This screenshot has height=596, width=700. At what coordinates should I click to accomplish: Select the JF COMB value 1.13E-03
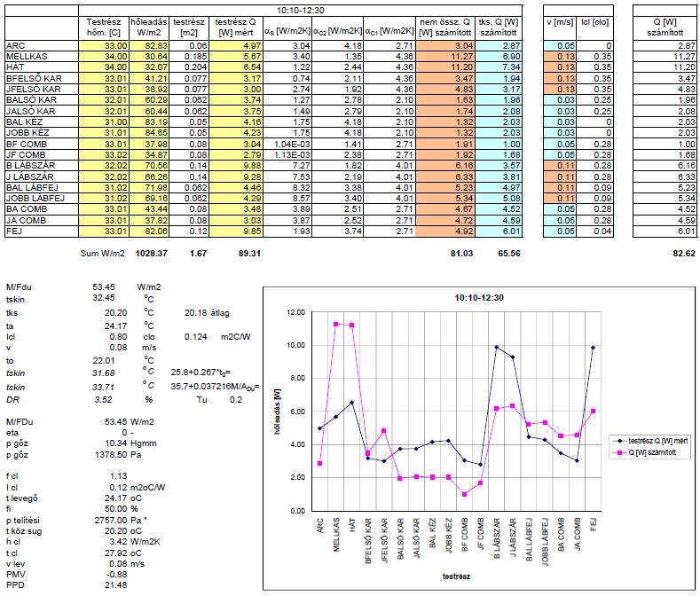pos(287,155)
